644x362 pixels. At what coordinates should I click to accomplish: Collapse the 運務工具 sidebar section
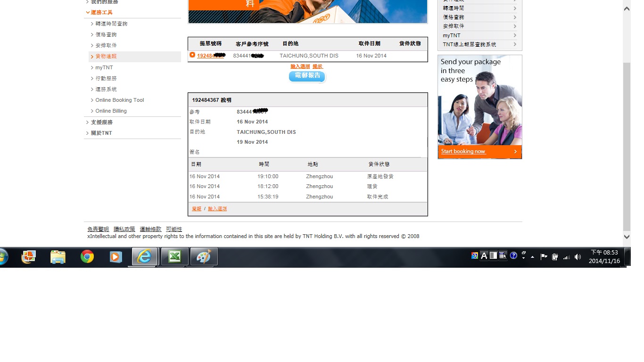(x=102, y=12)
